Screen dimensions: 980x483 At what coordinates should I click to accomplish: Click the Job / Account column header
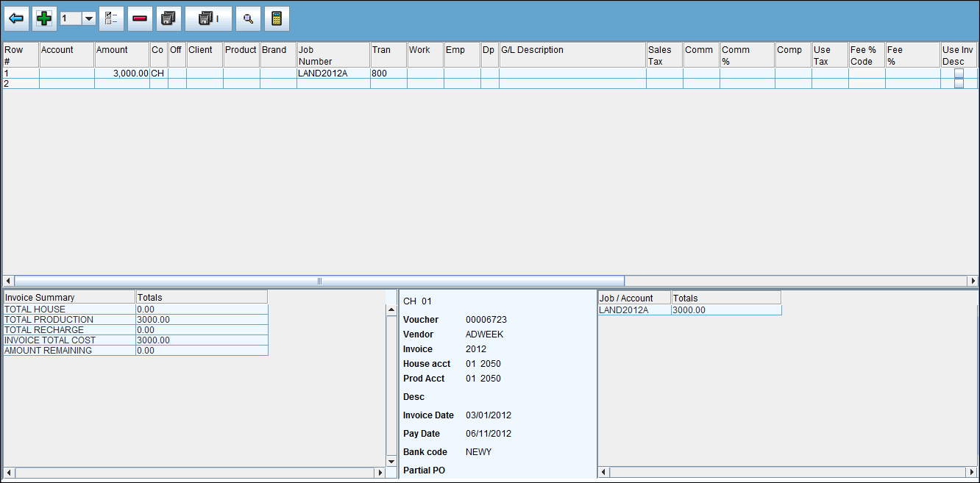[635, 298]
